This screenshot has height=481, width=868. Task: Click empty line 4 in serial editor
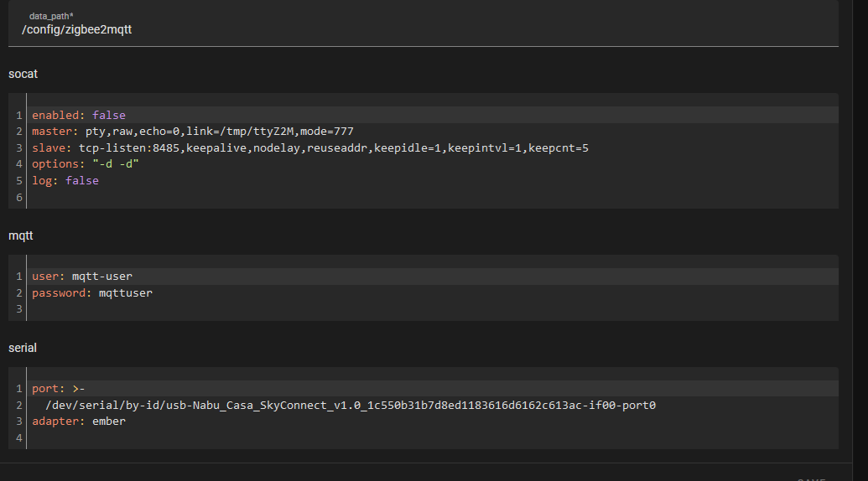point(433,438)
